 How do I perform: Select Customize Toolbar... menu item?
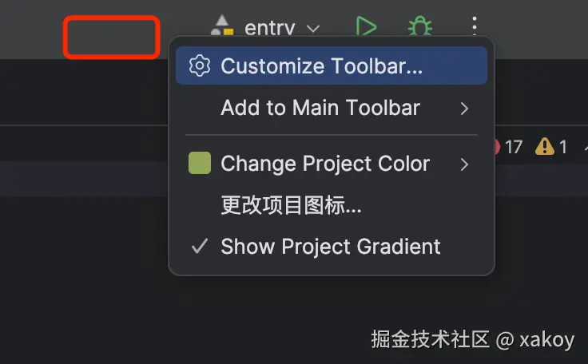click(321, 66)
